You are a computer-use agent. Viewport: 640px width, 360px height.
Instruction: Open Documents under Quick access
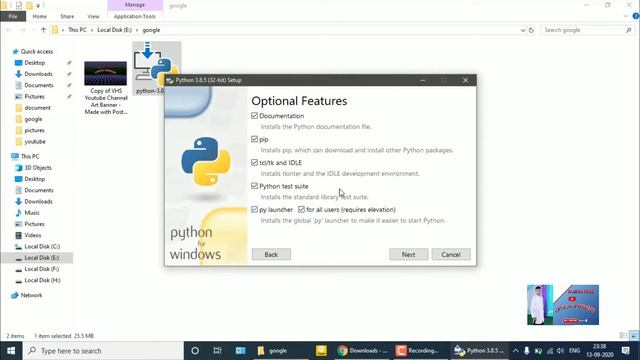click(x=38, y=85)
